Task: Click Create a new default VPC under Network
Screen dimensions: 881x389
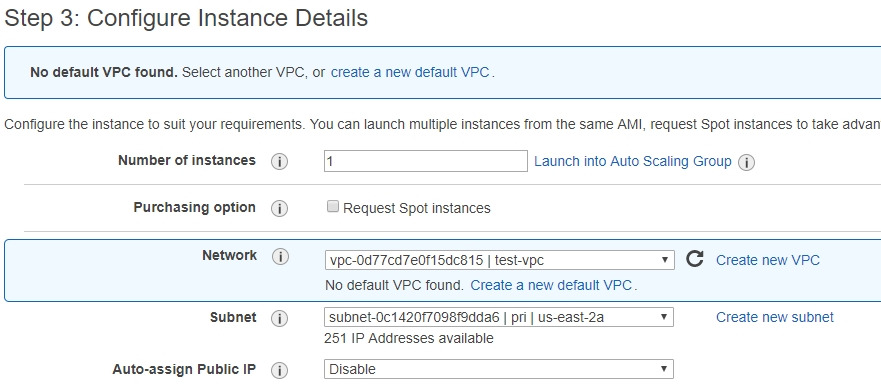Action: click(551, 285)
